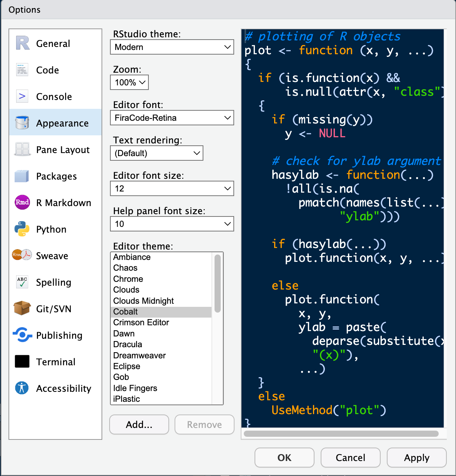Click the Terminal black square icon
456x476 pixels.
click(x=22, y=361)
